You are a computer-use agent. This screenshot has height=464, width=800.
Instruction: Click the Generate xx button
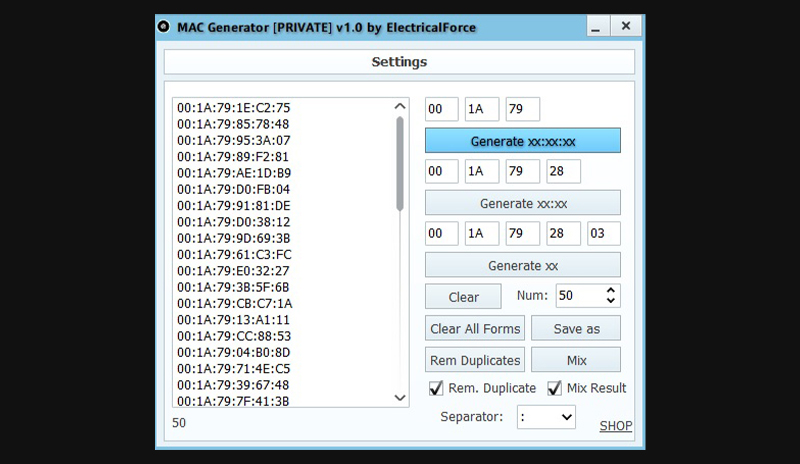(x=522, y=265)
